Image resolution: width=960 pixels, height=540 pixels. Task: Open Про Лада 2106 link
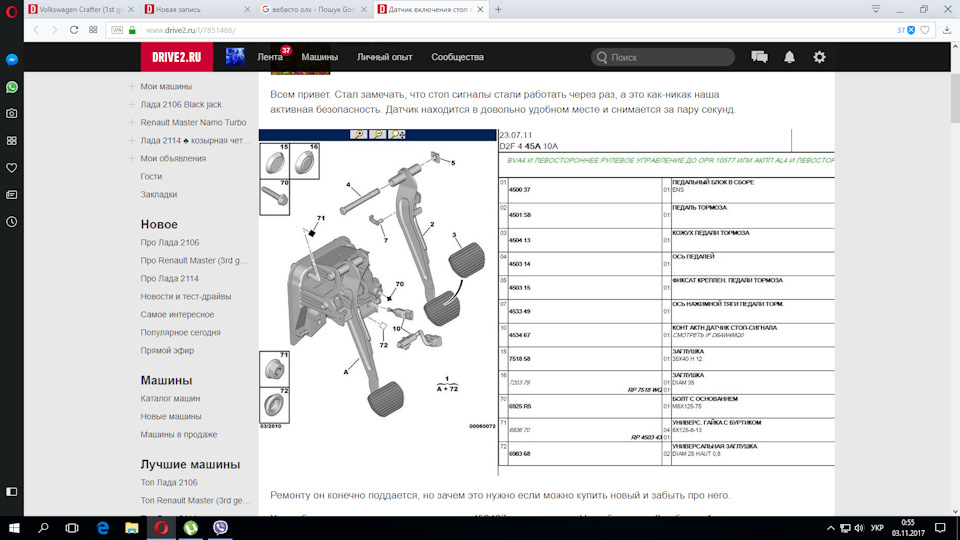click(170, 242)
